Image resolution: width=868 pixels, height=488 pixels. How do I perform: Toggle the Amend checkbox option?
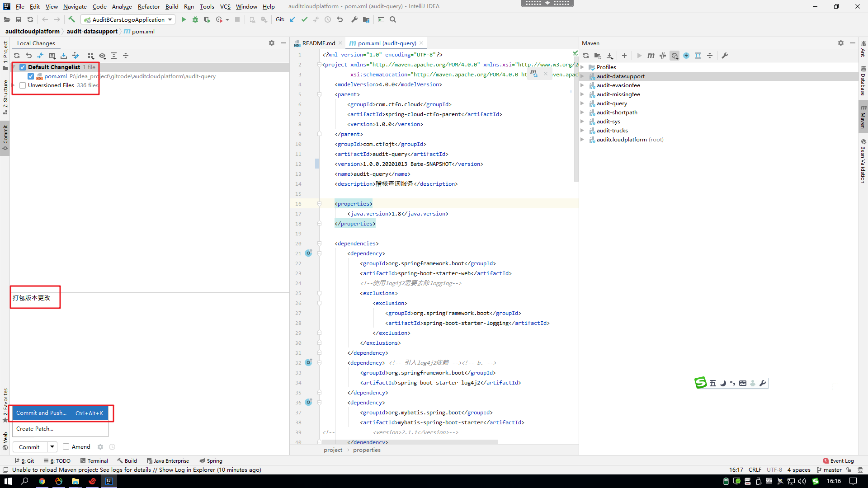[66, 446]
